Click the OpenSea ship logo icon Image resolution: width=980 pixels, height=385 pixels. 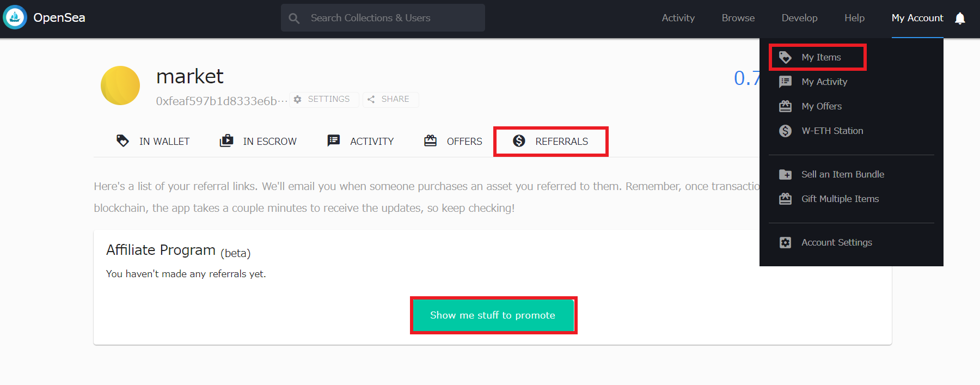tap(15, 17)
